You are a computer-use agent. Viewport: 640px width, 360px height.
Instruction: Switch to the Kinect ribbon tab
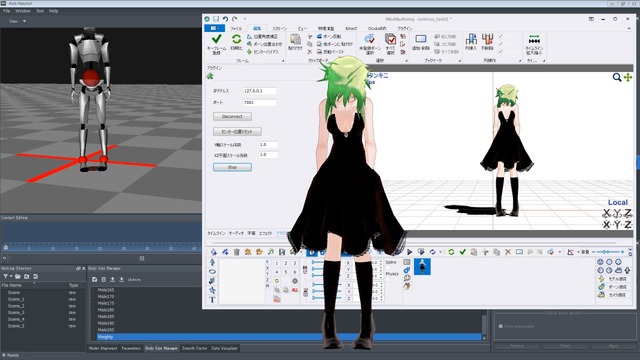pos(351,29)
